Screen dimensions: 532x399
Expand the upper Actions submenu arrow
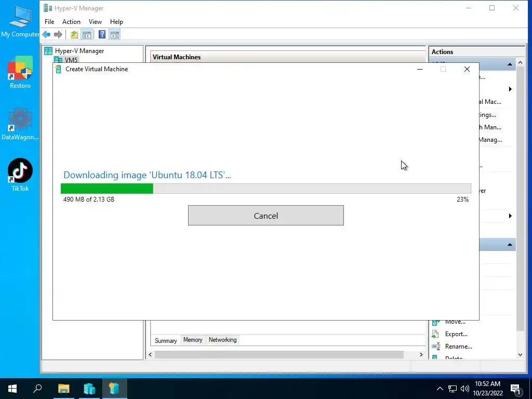[x=510, y=89]
